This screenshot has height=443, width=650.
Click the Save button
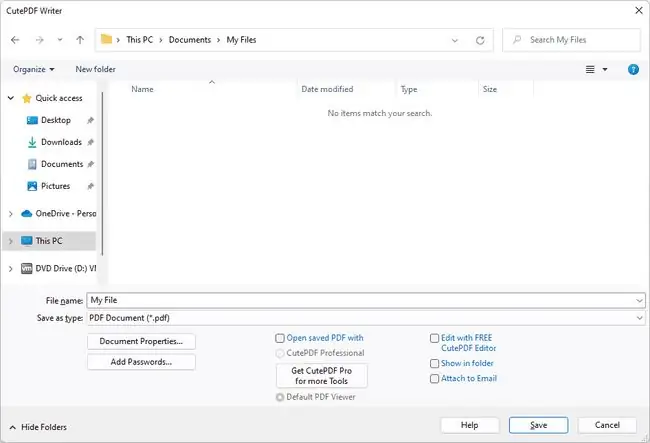tap(538, 425)
